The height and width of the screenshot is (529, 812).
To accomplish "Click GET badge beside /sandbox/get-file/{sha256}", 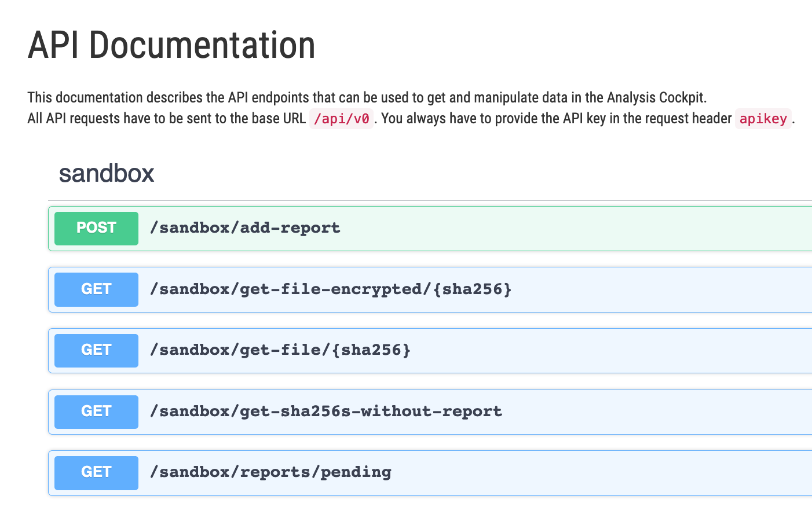I will pos(96,350).
